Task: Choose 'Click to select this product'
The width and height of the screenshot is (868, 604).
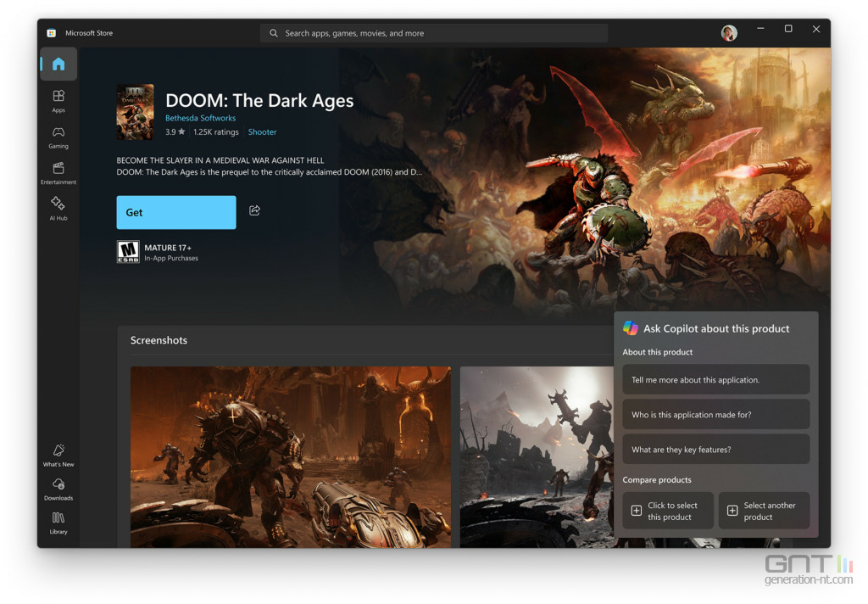Action: coord(668,511)
